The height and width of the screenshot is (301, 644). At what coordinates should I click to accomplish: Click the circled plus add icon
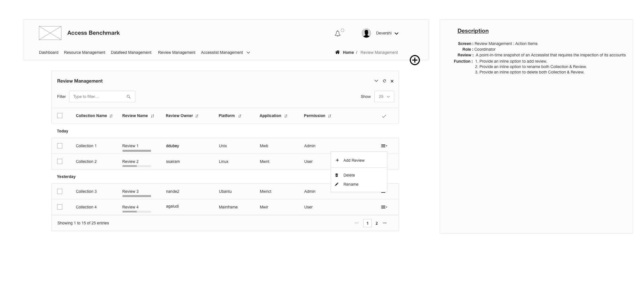(415, 60)
